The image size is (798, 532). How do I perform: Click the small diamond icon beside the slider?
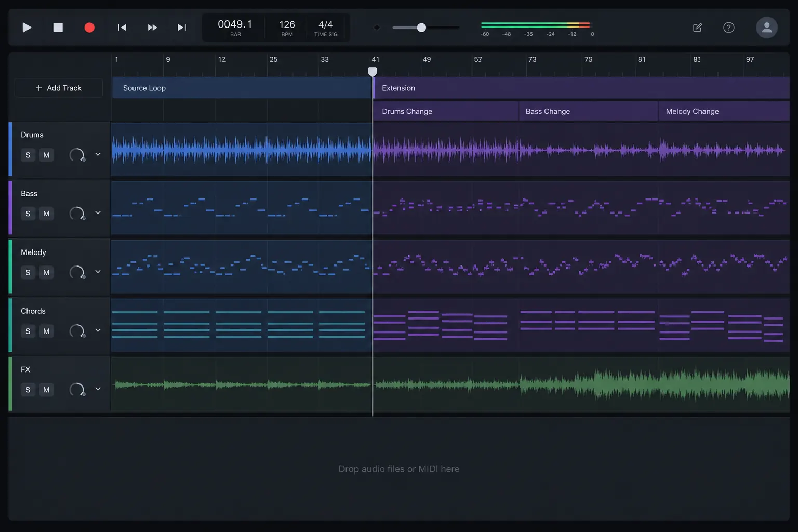coord(377,28)
